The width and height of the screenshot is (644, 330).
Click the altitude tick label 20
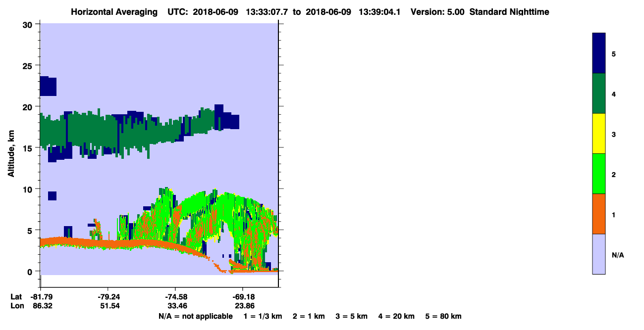click(28, 106)
